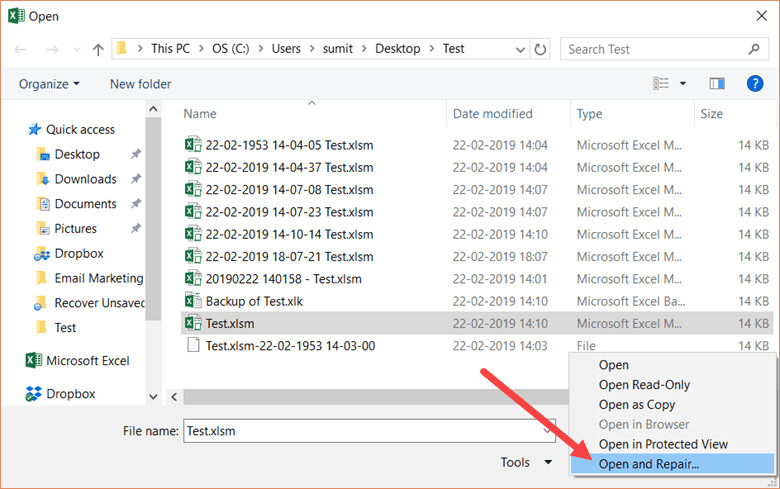This screenshot has height=489, width=780.
Task: Click the New folder button
Action: (140, 84)
